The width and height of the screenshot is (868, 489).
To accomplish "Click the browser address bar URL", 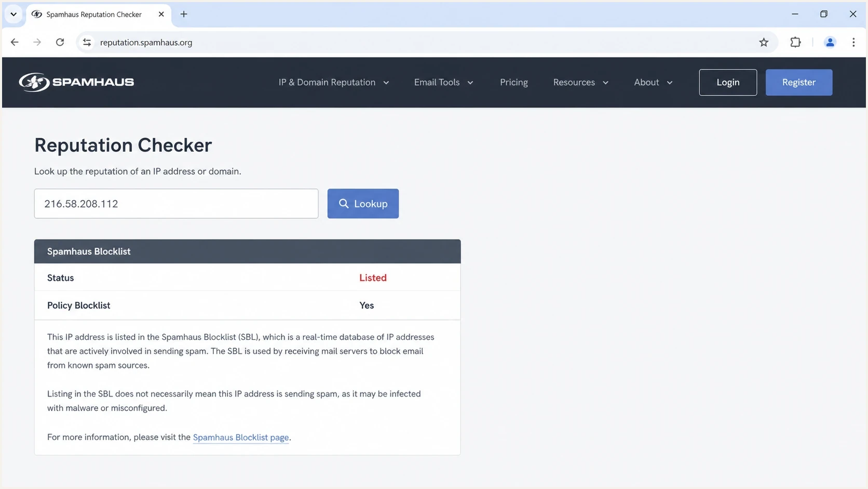I will click(x=146, y=43).
